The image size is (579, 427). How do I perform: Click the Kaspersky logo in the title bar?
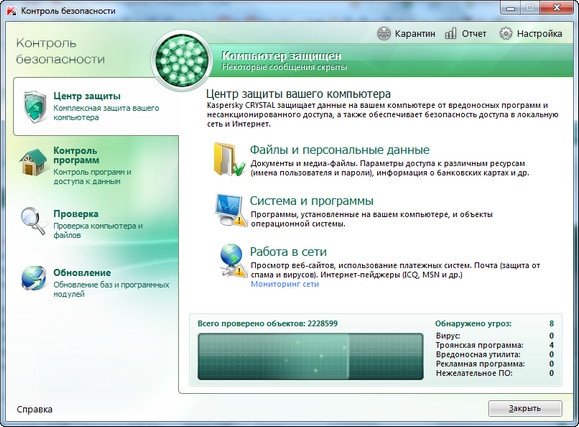(12, 10)
